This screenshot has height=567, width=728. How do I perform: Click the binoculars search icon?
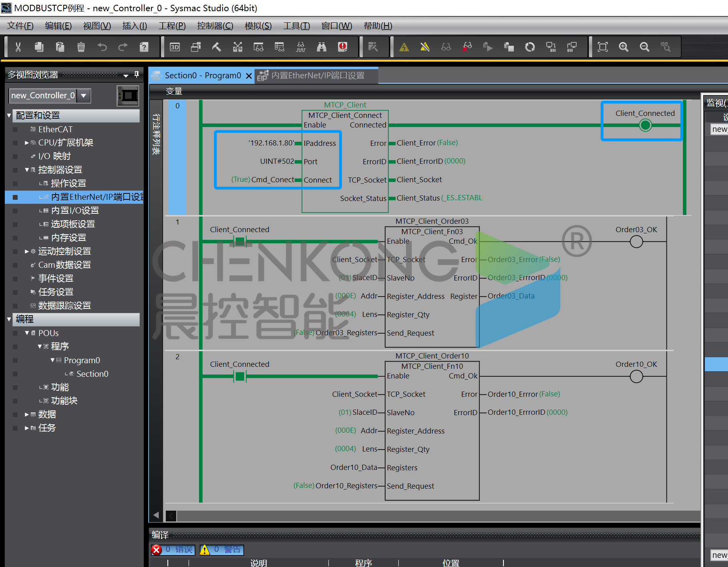click(x=322, y=47)
